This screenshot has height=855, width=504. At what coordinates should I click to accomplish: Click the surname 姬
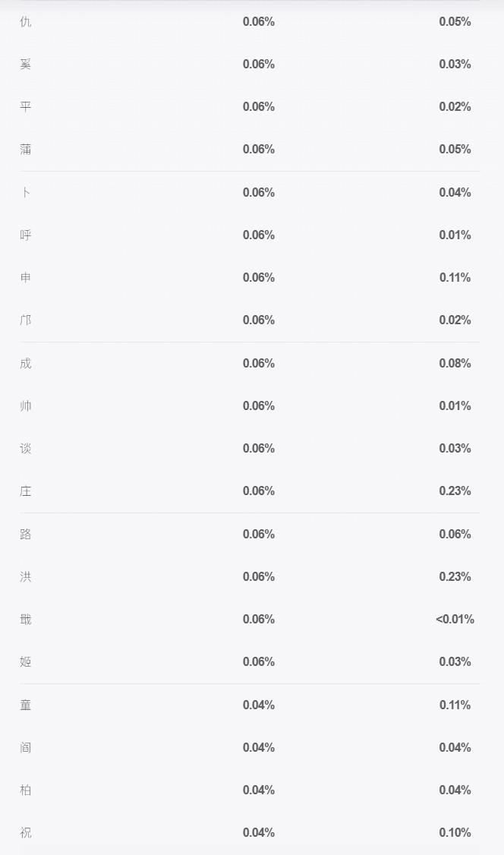point(26,661)
